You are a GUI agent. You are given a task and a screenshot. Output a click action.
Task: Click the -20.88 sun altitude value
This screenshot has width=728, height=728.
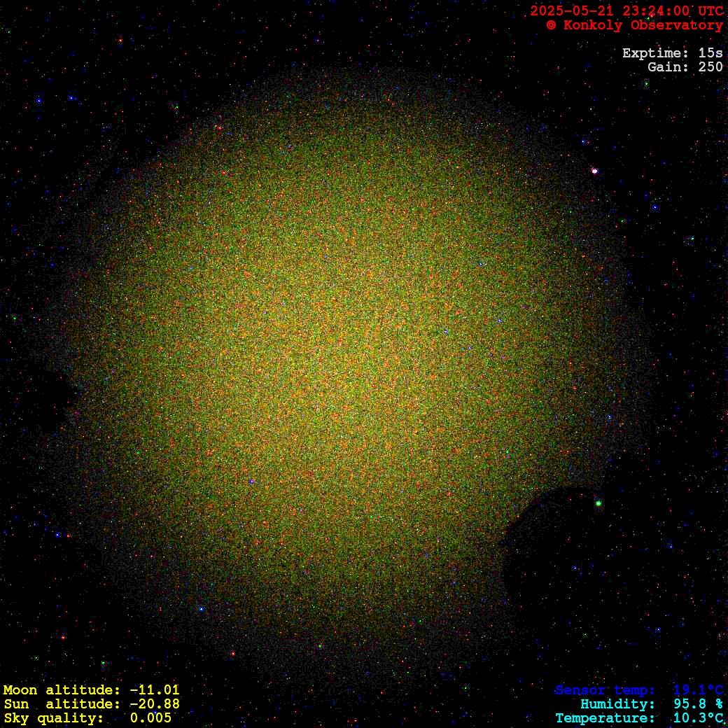click(x=154, y=704)
